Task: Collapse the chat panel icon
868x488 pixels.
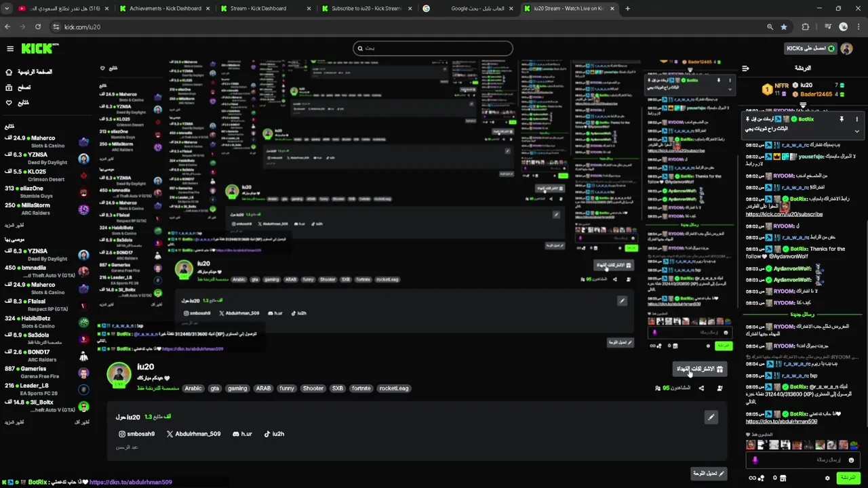Action: click(x=745, y=68)
